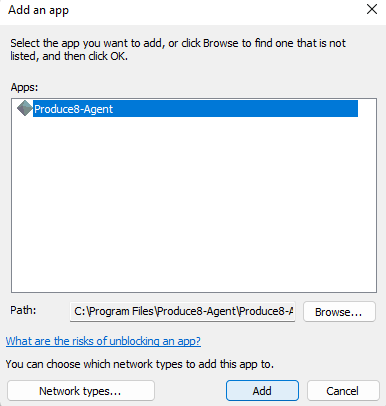Confirm adding Produce8-Agent with Add
This screenshot has width=386, height=406.
(262, 391)
